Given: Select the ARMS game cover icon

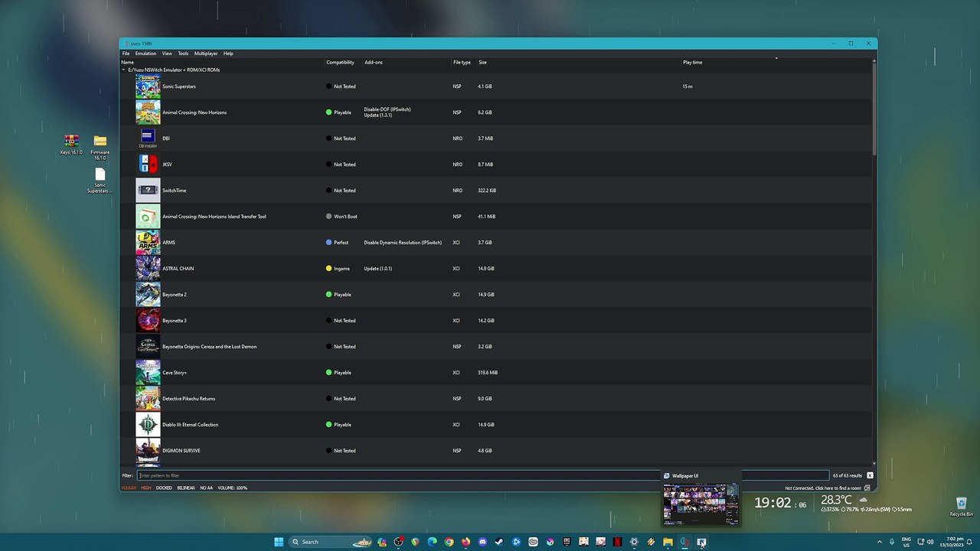Looking at the screenshot, I should 148,243.
